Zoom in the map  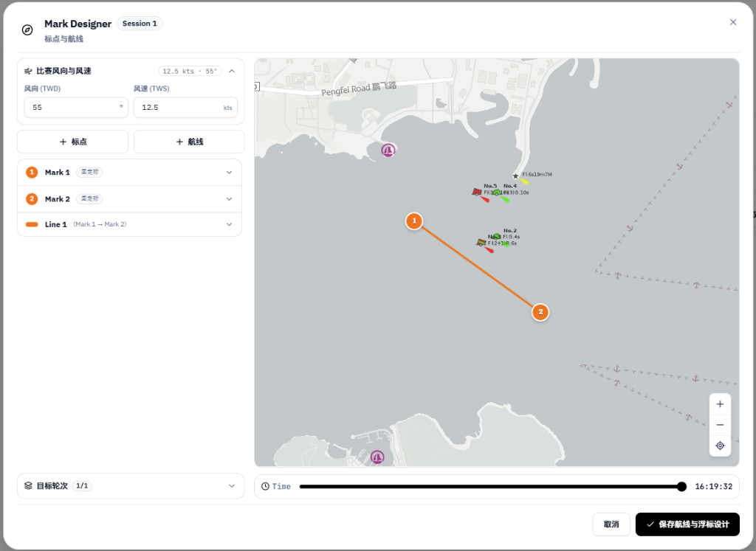click(720, 404)
